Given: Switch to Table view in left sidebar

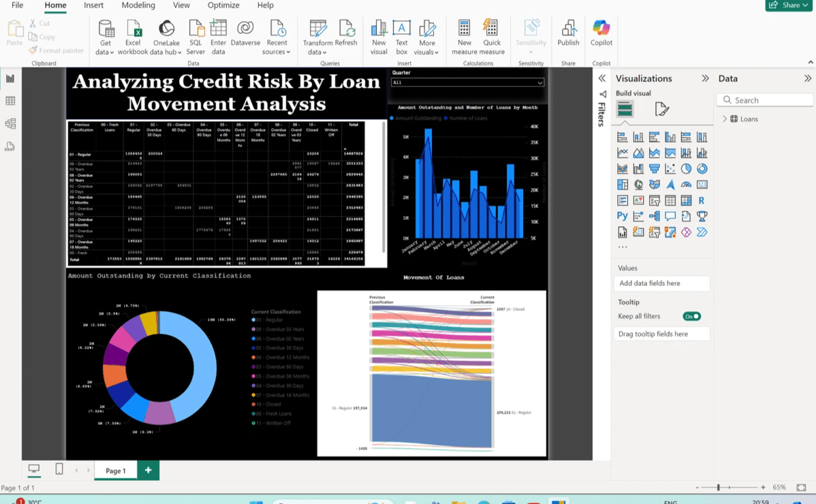Looking at the screenshot, I should (x=10, y=101).
